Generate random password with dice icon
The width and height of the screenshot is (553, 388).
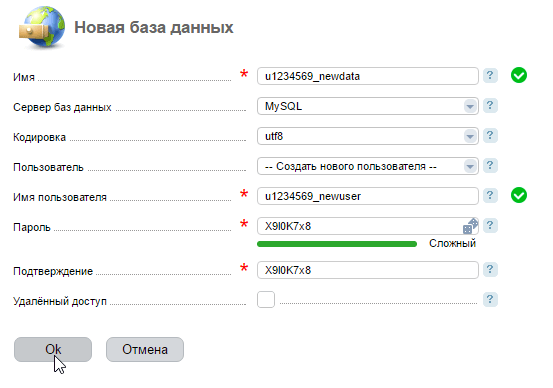pos(470,226)
